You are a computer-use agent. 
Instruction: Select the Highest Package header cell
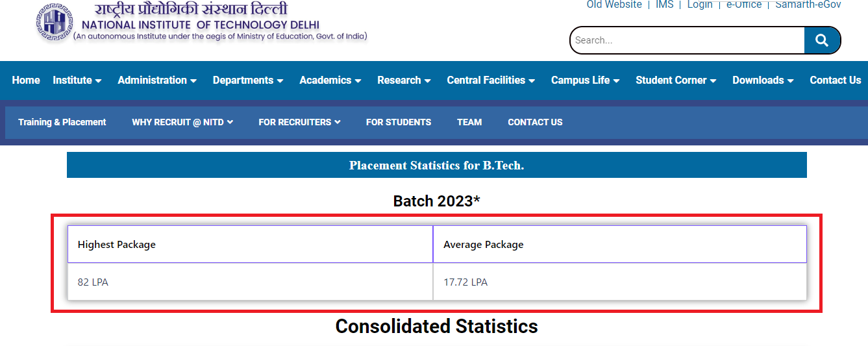click(x=251, y=245)
